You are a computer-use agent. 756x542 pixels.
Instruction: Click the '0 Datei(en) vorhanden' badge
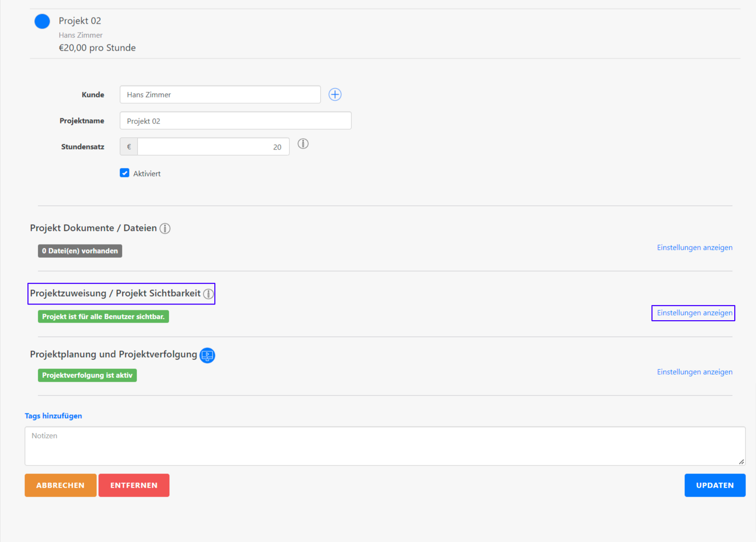[80, 251]
